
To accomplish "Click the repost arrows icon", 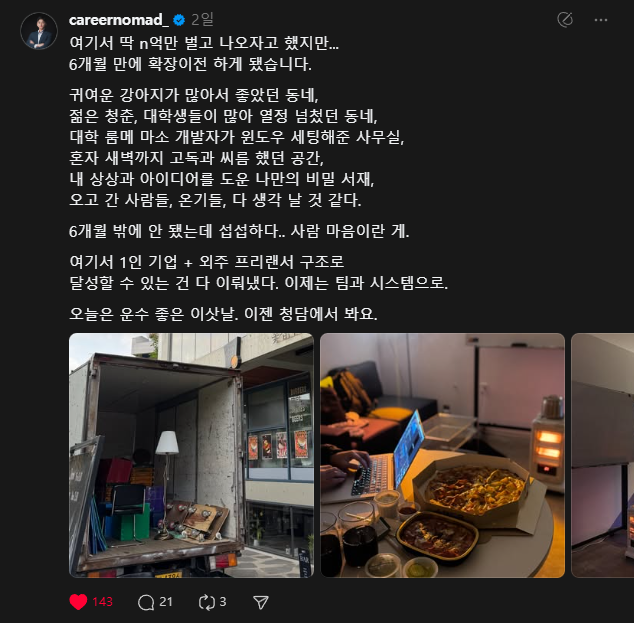I will 207,602.
